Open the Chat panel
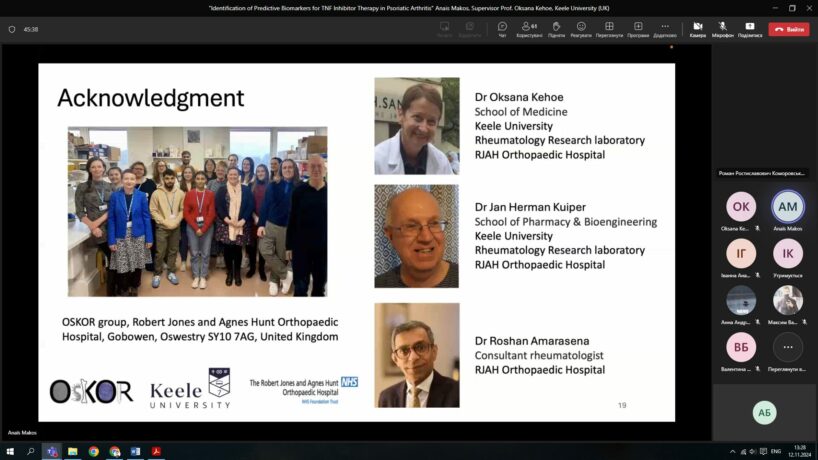The height and width of the screenshot is (460, 818). coord(502,28)
